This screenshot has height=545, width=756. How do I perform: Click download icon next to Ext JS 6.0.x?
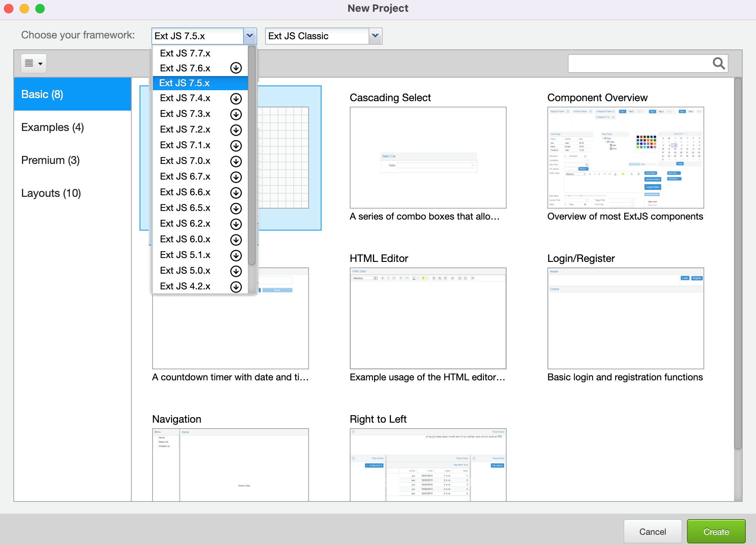click(236, 240)
